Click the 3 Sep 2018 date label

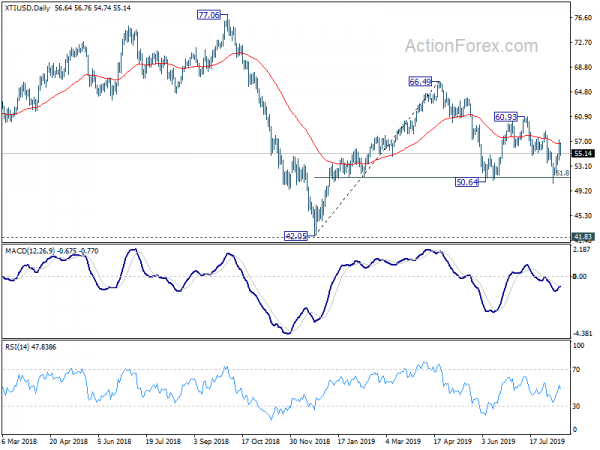[211, 442]
